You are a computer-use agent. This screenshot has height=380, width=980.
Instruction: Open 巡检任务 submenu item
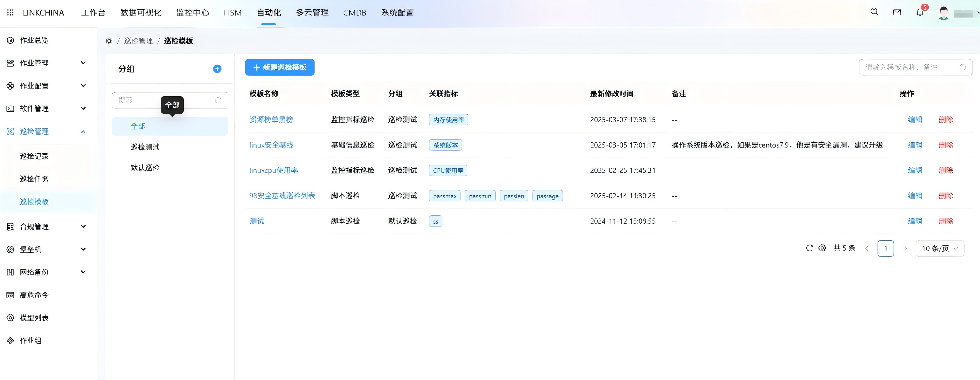coord(34,179)
